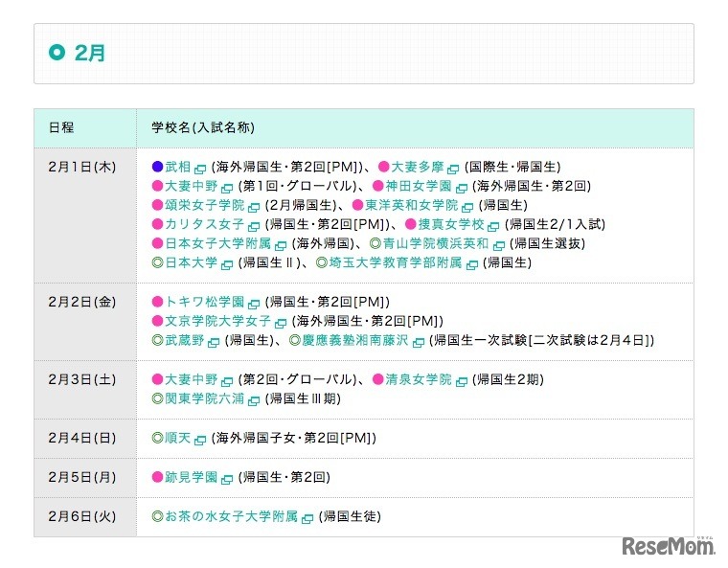Open the 武蔵野 link
The height and width of the screenshot is (568, 728).
click(x=185, y=340)
